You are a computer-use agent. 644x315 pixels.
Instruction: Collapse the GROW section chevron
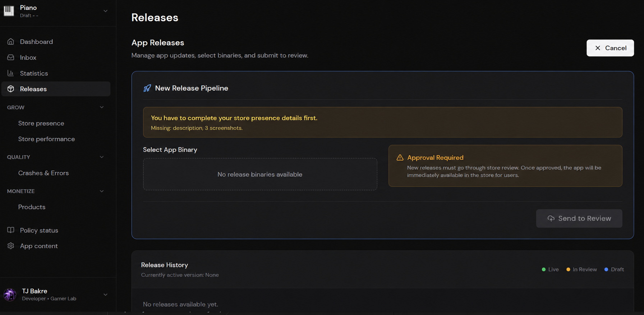click(x=102, y=107)
